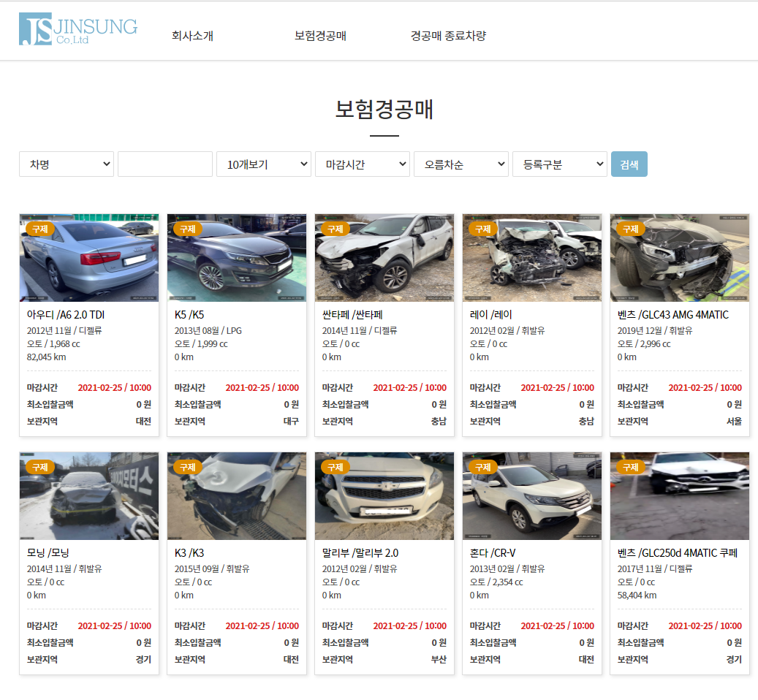Open the 마감시간 sort-field dropdown
Viewport: 758px width, 700px height.
[x=363, y=164]
